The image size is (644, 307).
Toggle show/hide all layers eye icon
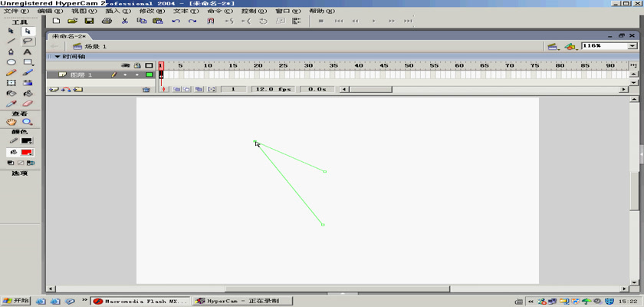[x=127, y=65]
